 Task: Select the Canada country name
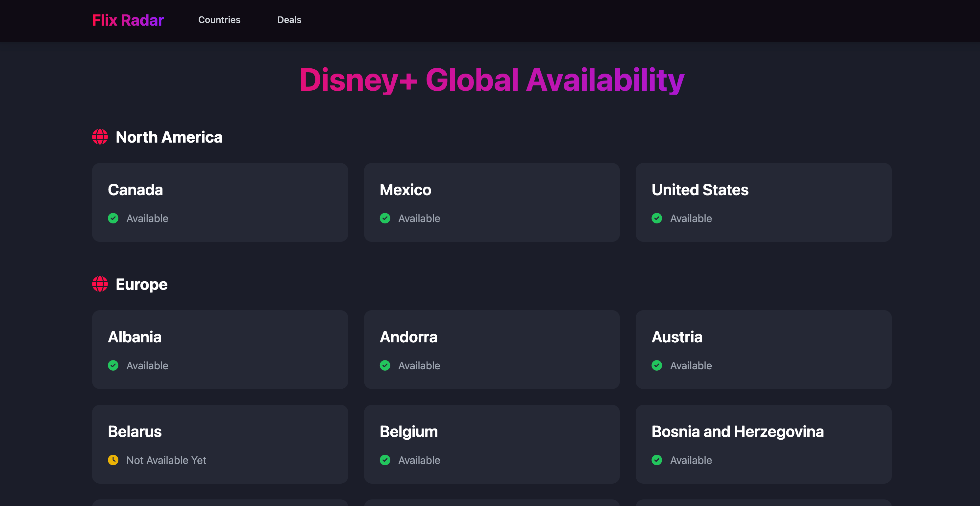[135, 190]
